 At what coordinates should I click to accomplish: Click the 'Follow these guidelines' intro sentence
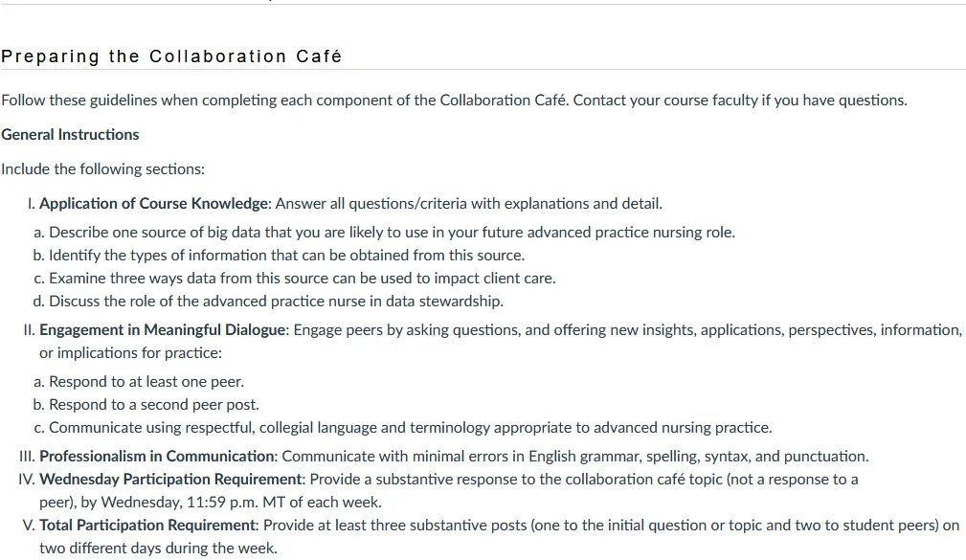[285, 100]
